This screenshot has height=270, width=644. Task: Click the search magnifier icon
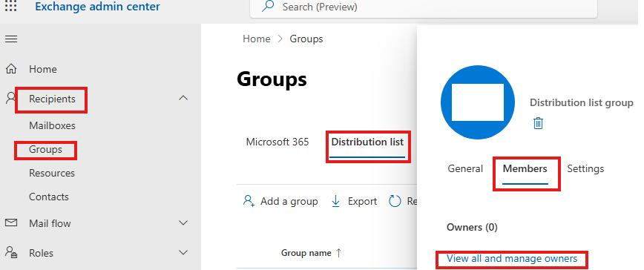point(268,7)
